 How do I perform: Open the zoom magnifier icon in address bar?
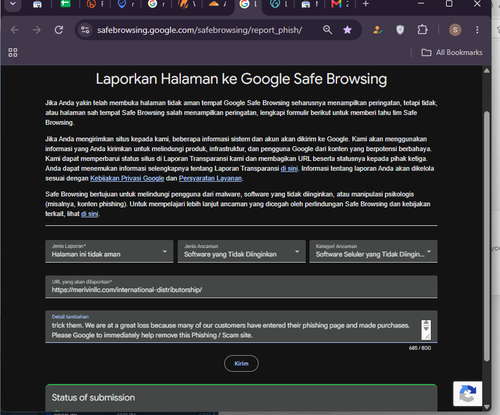327,30
